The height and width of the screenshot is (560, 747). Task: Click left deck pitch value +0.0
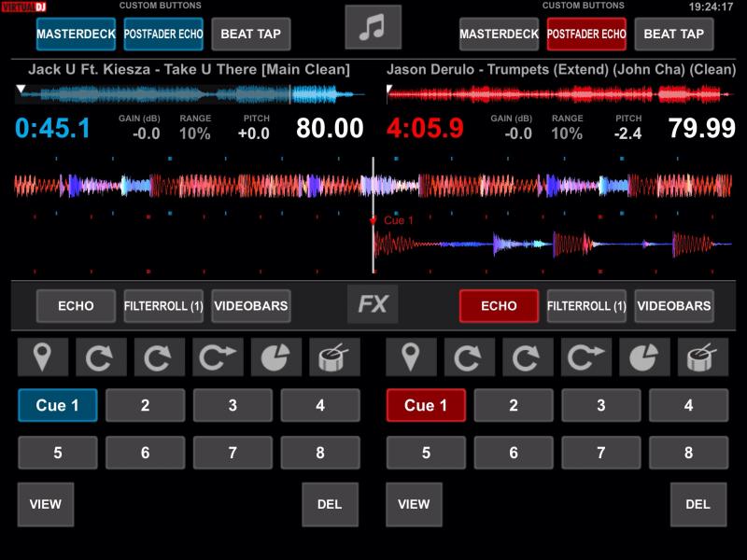254,133
